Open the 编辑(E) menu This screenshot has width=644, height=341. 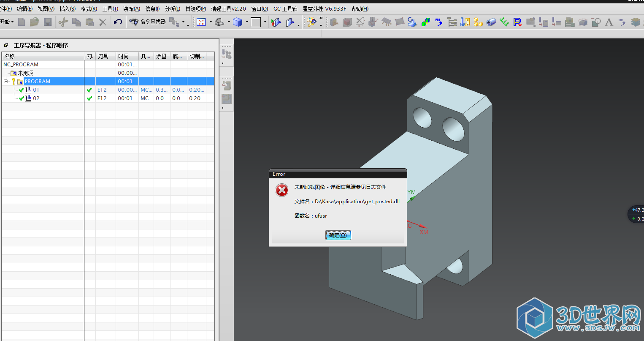(24, 9)
